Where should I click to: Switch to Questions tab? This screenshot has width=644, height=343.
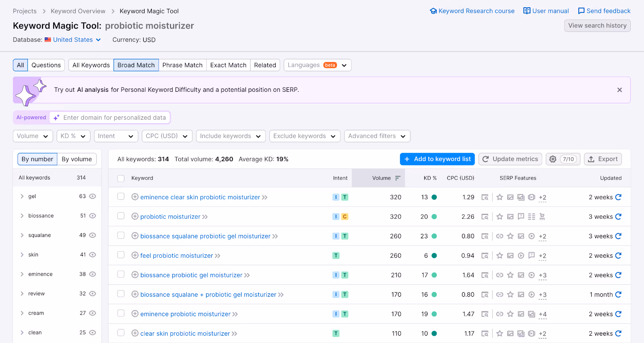tap(46, 65)
